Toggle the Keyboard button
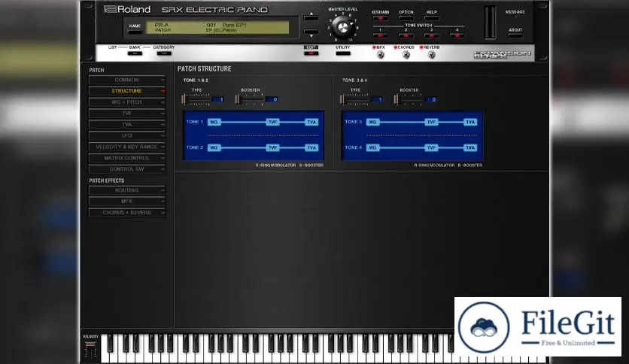629x364 pixels. point(380,18)
